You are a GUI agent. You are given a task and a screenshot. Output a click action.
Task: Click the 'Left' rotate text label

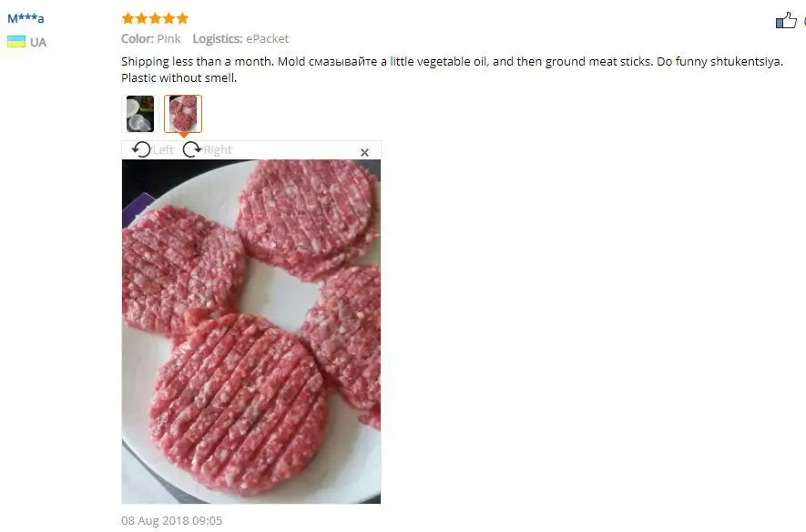pyautogui.click(x=163, y=150)
